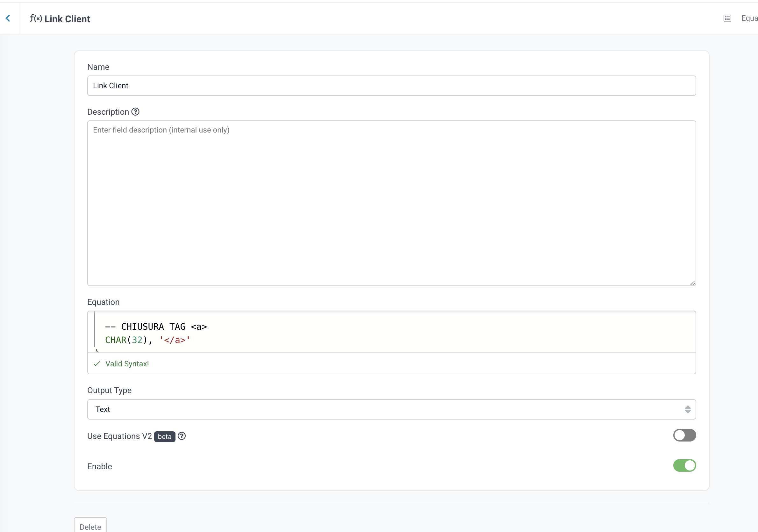Click the Valid Syntax! message

(127, 363)
